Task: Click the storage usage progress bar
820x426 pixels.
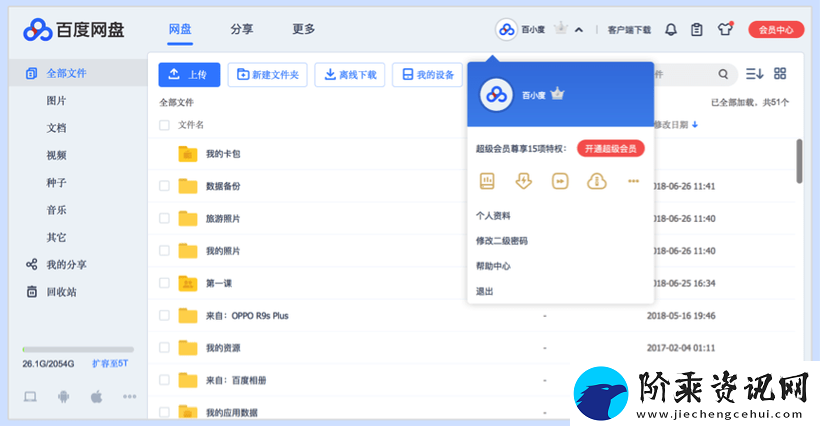Action: coord(78,349)
